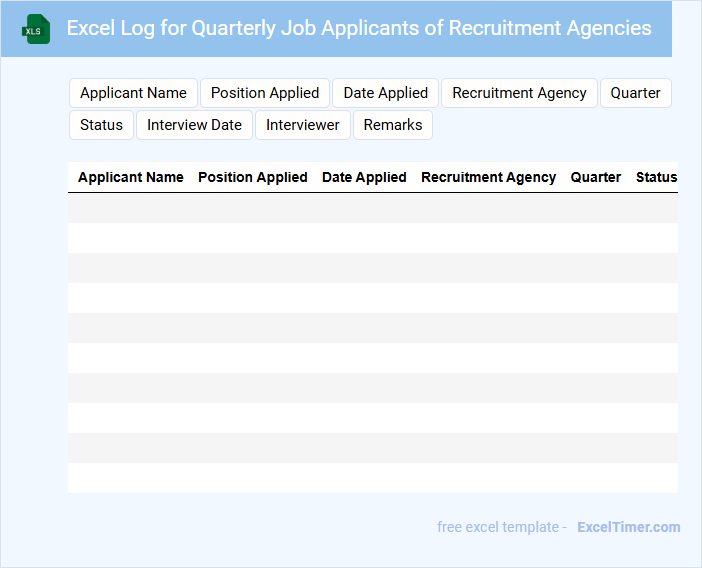Click the Position Applied column header
Viewport: 702px width, 568px height.
[x=253, y=177]
